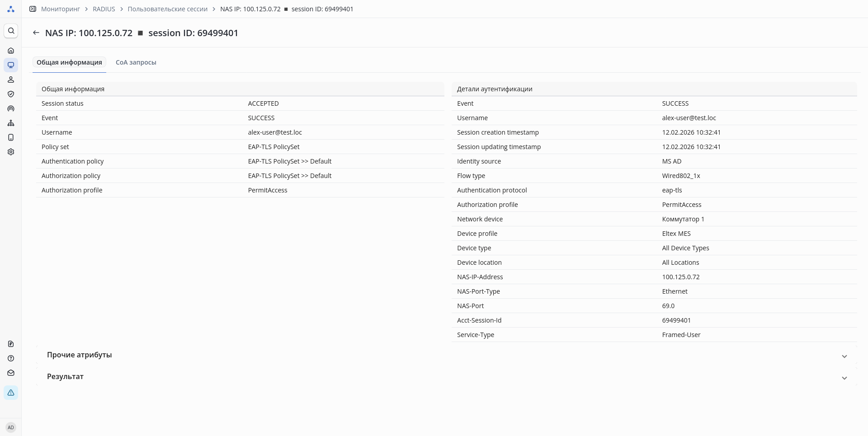
Task: Click the search icon in the sidebar
Action: click(11, 31)
